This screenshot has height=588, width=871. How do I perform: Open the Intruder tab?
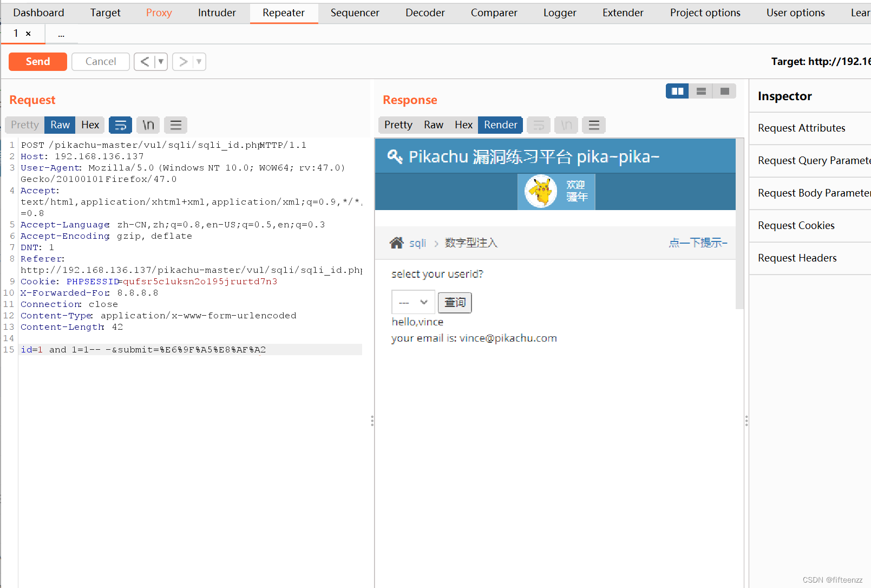point(217,12)
